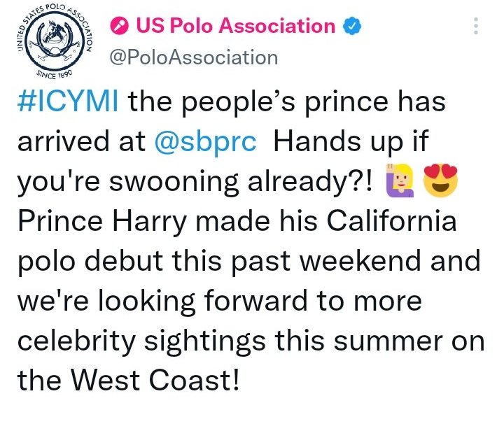504x431 pixels.
Task: Click the US Polo Association display name
Action: click(x=235, y=27)
